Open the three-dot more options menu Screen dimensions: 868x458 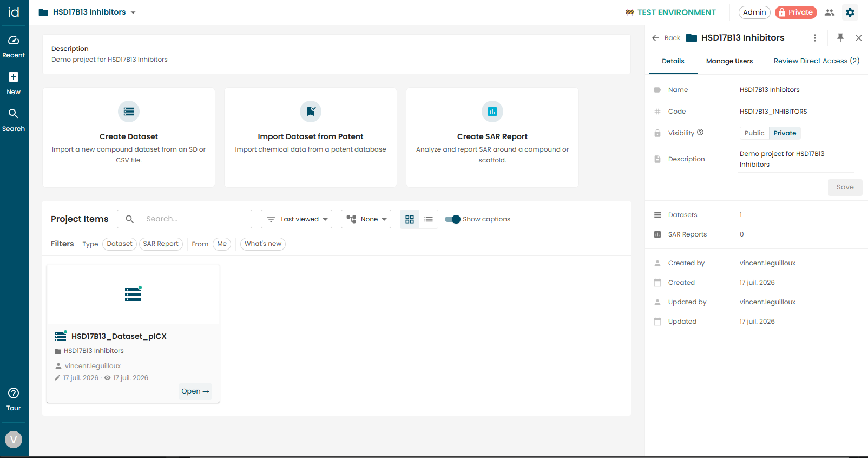click(815, 38)
